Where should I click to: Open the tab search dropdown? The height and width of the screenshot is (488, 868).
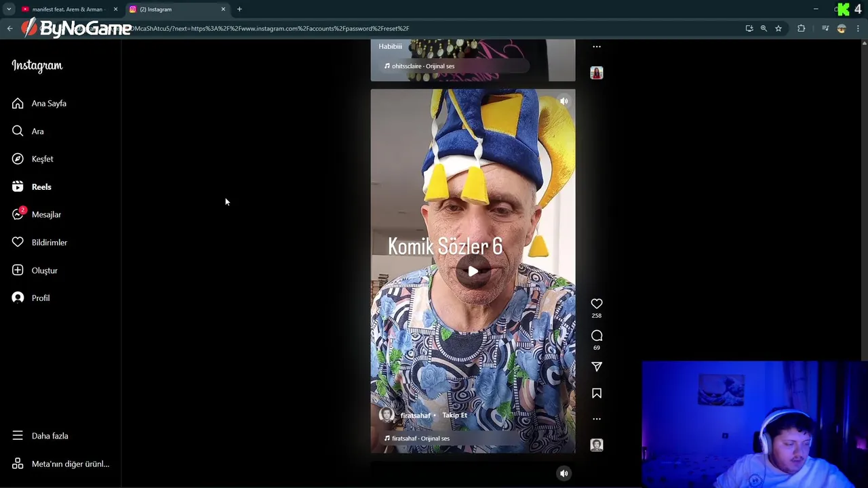[x=9, y=9]
